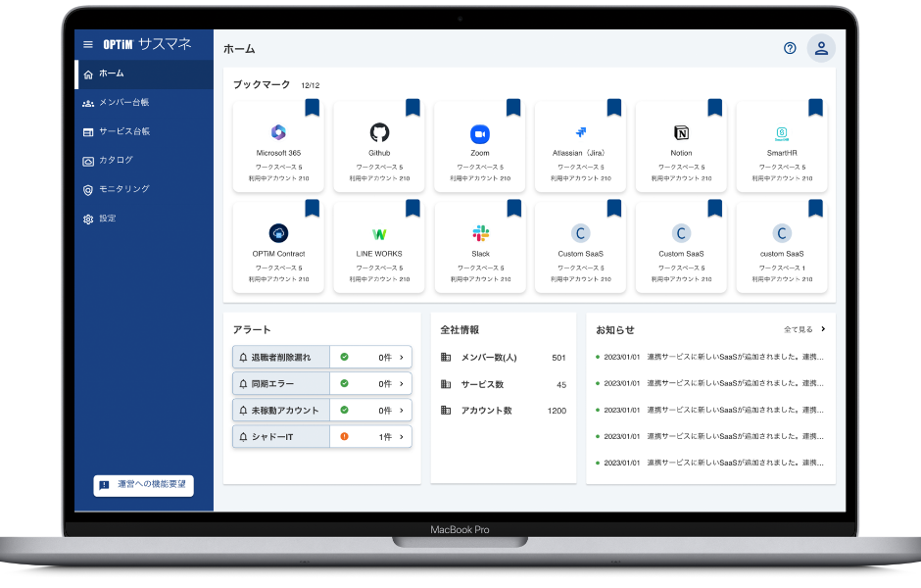Screen dimensions: 921x588
Task: Open the Microsoft 365 bookmark card icon
Action: 277,130
